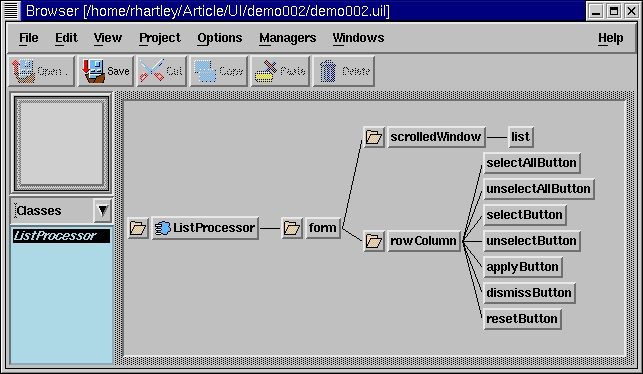Click the Open toolbar icon
The height and width of the screenshot is (374, 643).
tap(23, 71)
